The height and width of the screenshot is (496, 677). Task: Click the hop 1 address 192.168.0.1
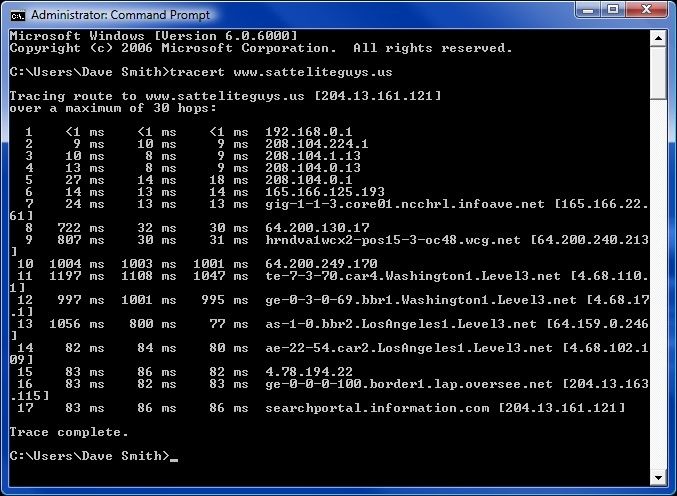309,132
